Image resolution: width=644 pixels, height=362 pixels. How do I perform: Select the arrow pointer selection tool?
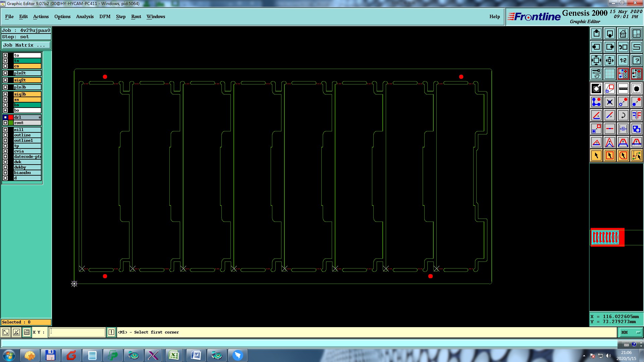coord(596,156)
